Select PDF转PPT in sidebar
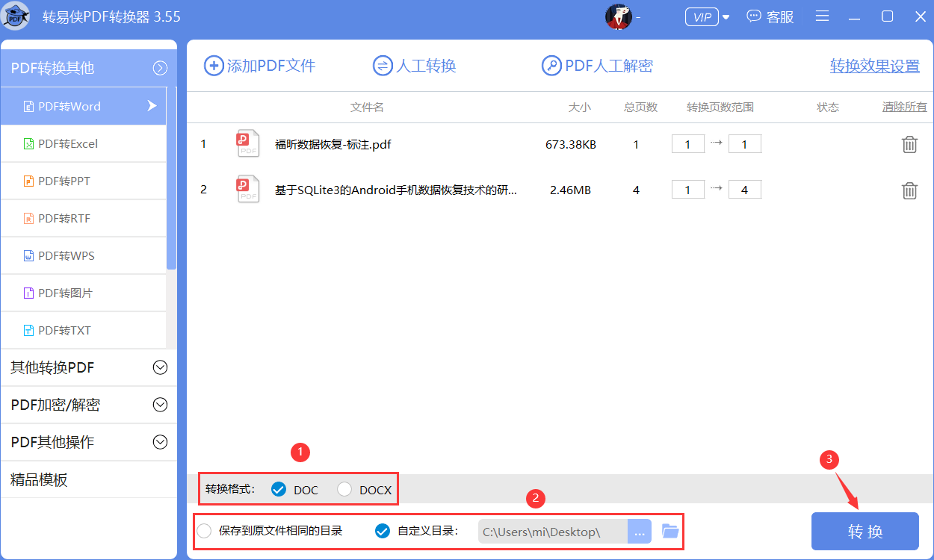This screenshot has width=934, height=560. [83, 181]
